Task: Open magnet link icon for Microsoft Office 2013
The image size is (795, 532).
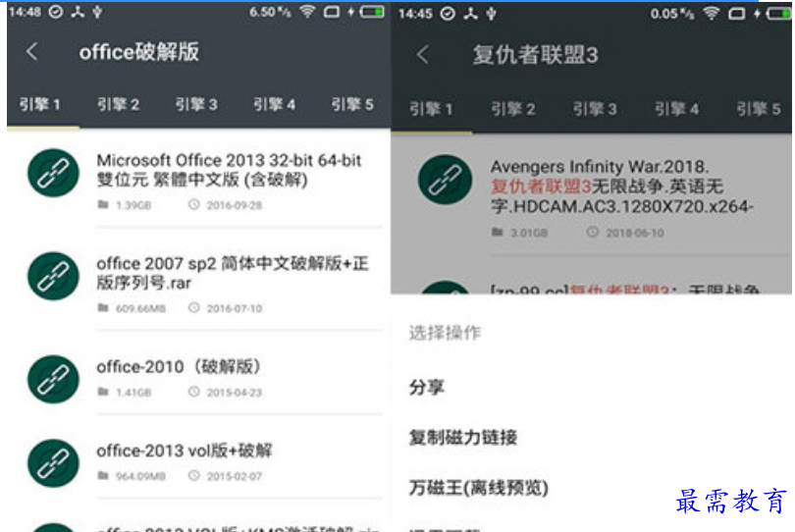Action: click(x=53, y=173)
